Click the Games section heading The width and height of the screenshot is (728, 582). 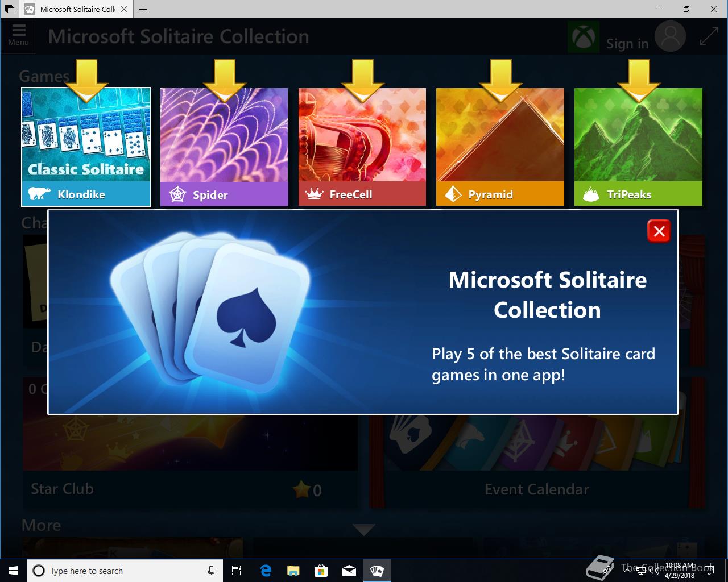coord(44,76)
